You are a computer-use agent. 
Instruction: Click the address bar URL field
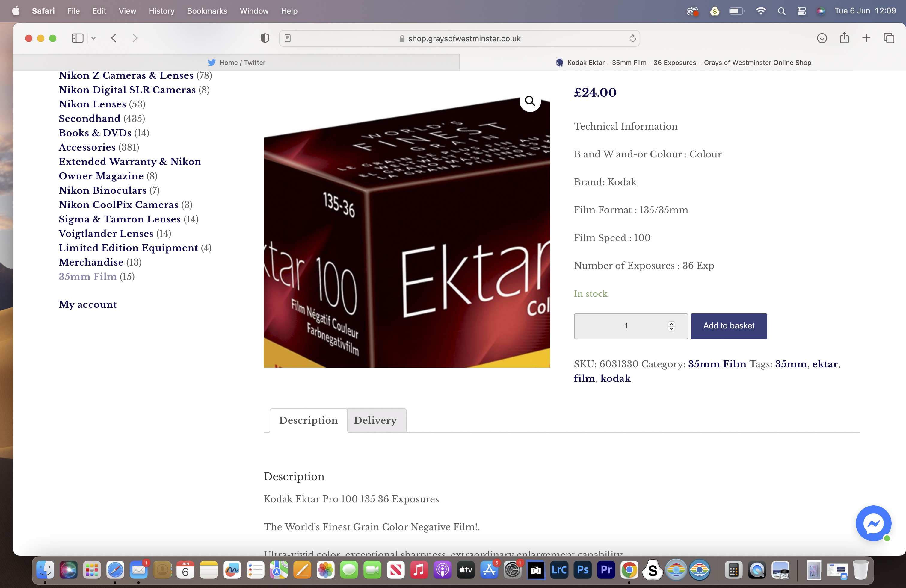(460, 38)
